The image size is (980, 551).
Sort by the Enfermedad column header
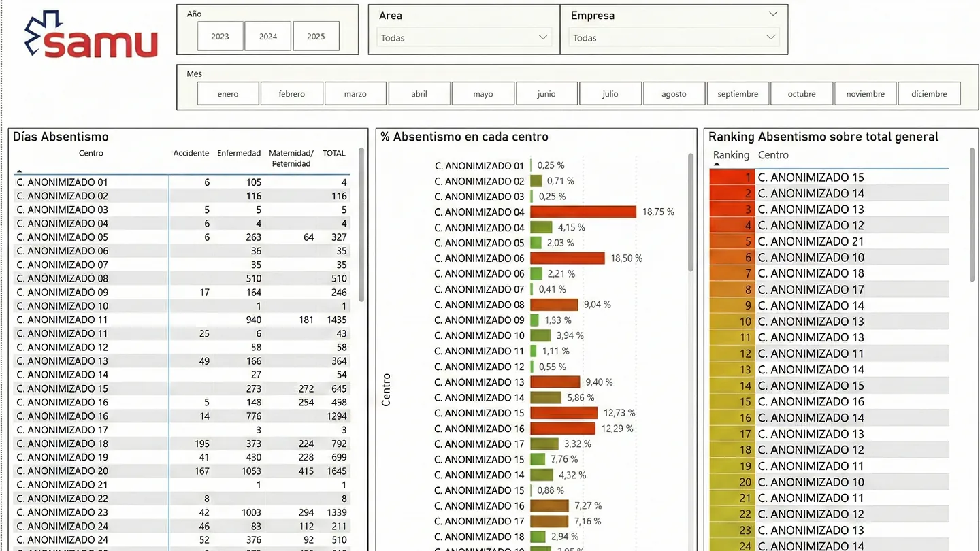coord(239,154)
